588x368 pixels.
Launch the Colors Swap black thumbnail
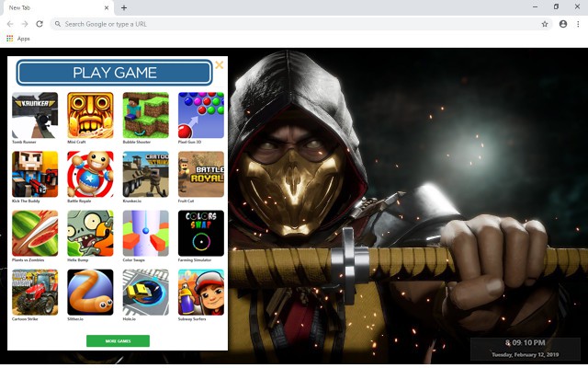point(201,233)
